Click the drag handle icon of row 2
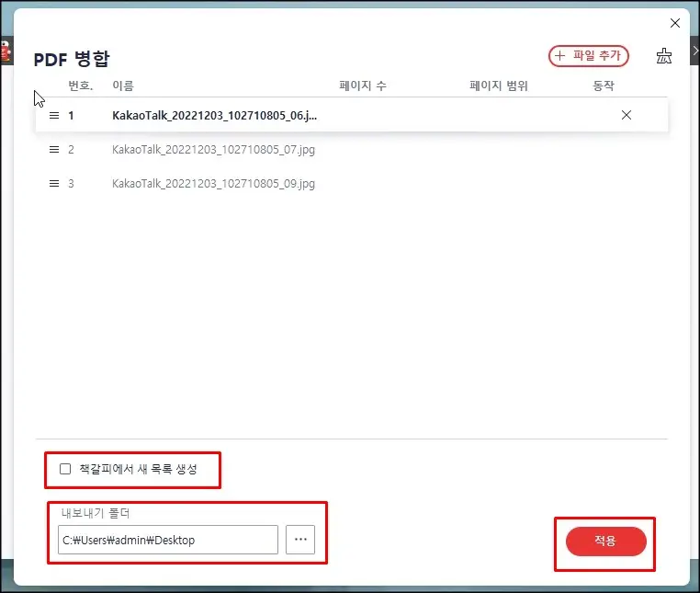This screenshot has width=700, height=593. [54, 150]
